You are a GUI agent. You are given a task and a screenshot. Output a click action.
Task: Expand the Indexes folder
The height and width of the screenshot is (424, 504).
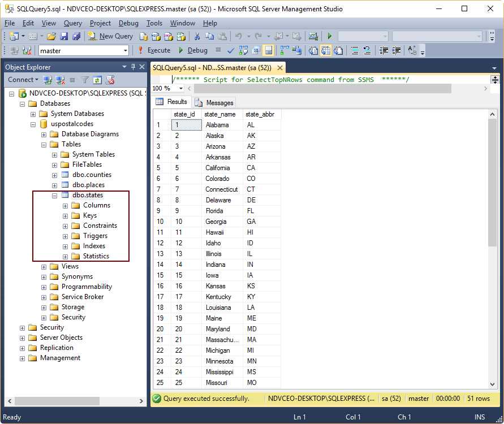(65, 246)
